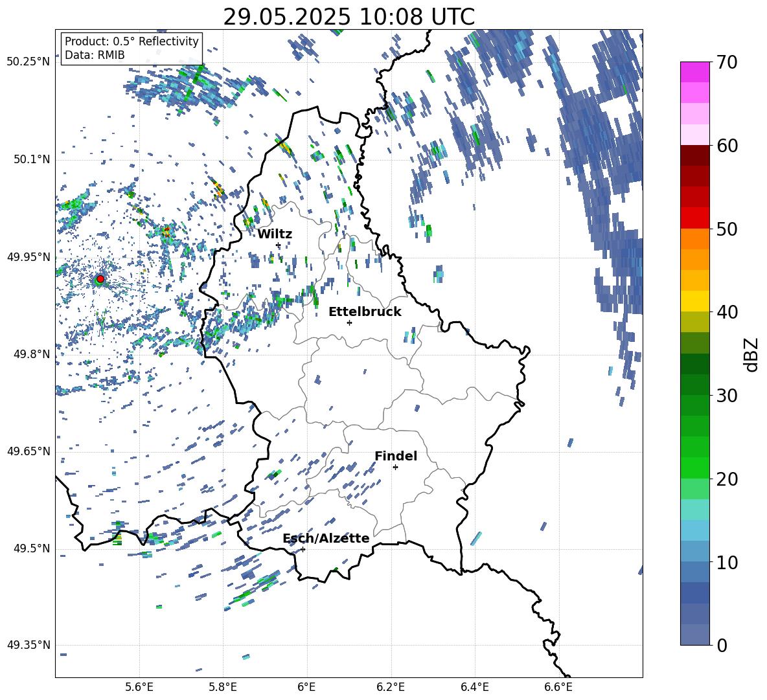Screen dimensions: 767x700
Task: Click the colorbar tick label 10
Action: point(726,562)
